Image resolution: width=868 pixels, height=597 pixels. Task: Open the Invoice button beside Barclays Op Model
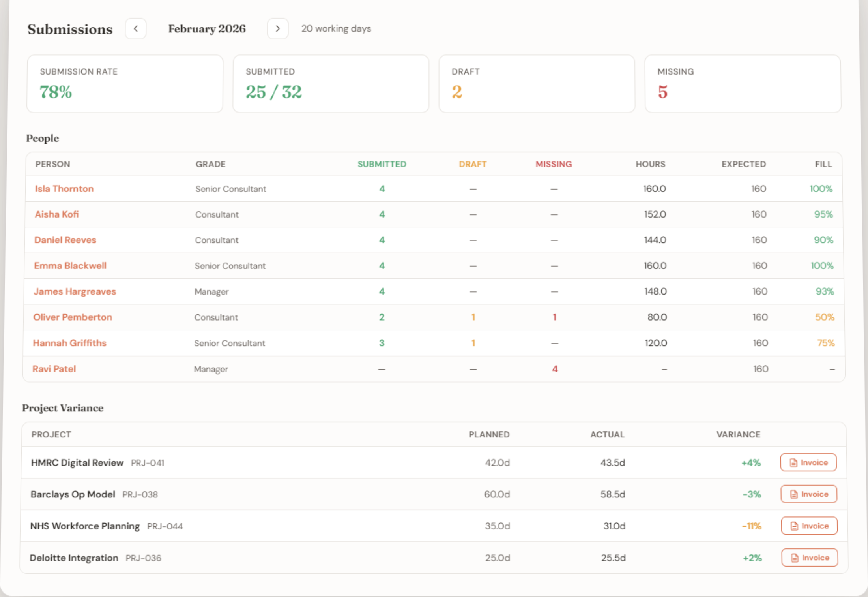[x=808, y=494]
